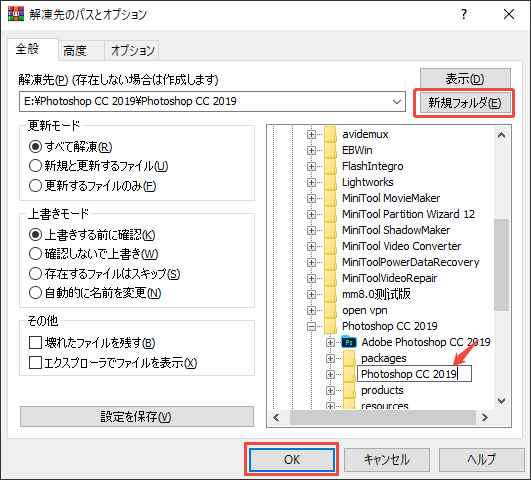This screenshot has width=531, height=480.
Task: Click the folder rename edit box Photoshop CC 2019
Action: pos(414,374)
